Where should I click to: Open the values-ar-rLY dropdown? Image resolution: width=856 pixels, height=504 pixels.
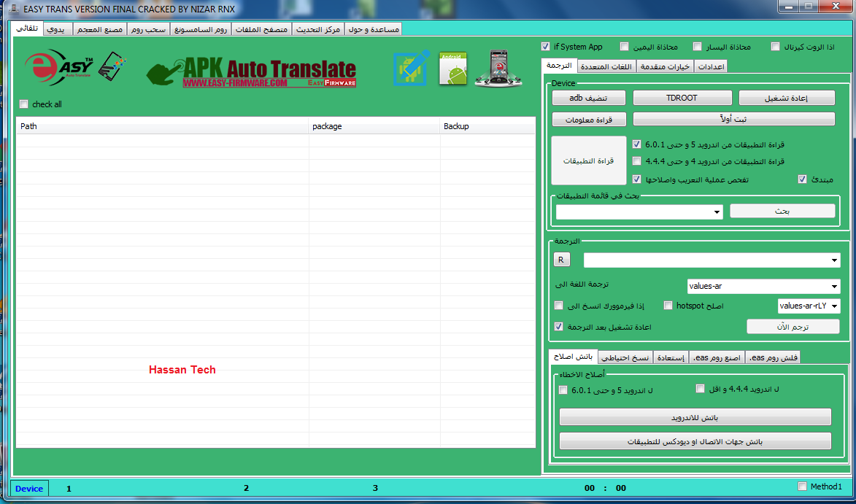[835, 306]
